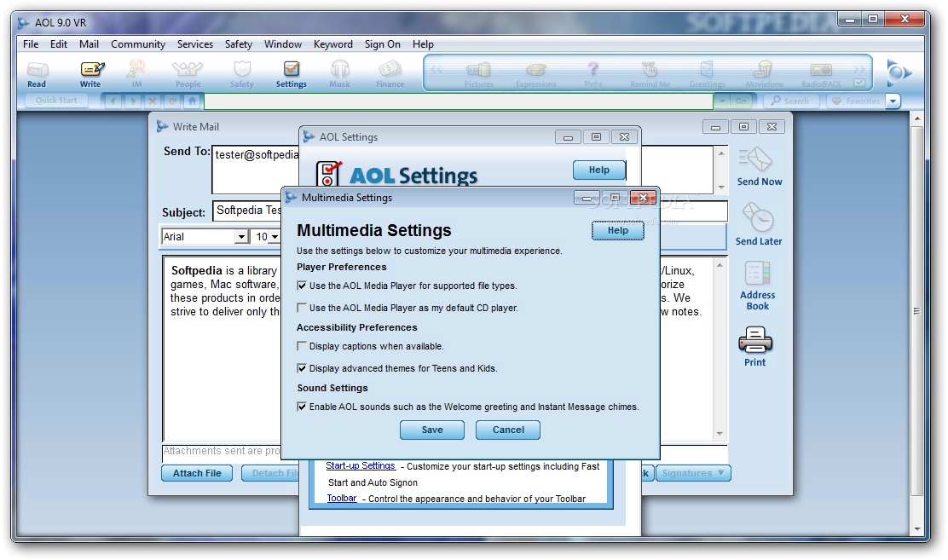
Task: Open the Help menu in menu bar
Action: pos(423,44)
